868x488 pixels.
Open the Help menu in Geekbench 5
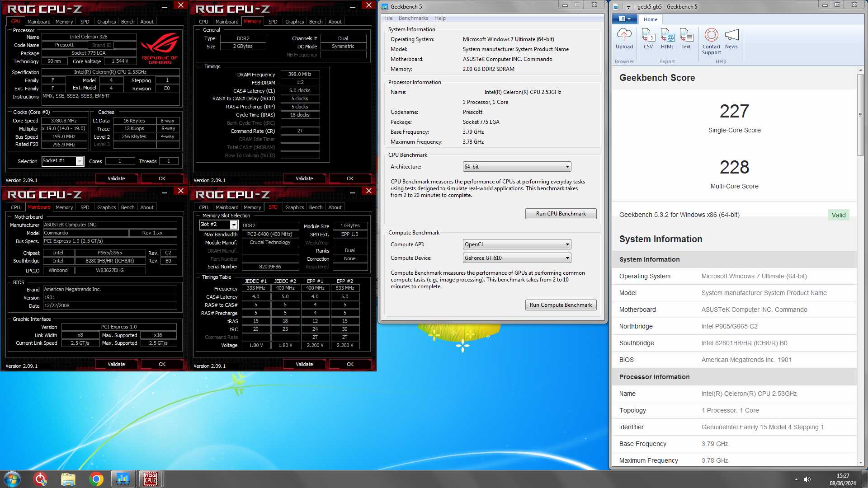pyautogui.click(x=440, y=18)
